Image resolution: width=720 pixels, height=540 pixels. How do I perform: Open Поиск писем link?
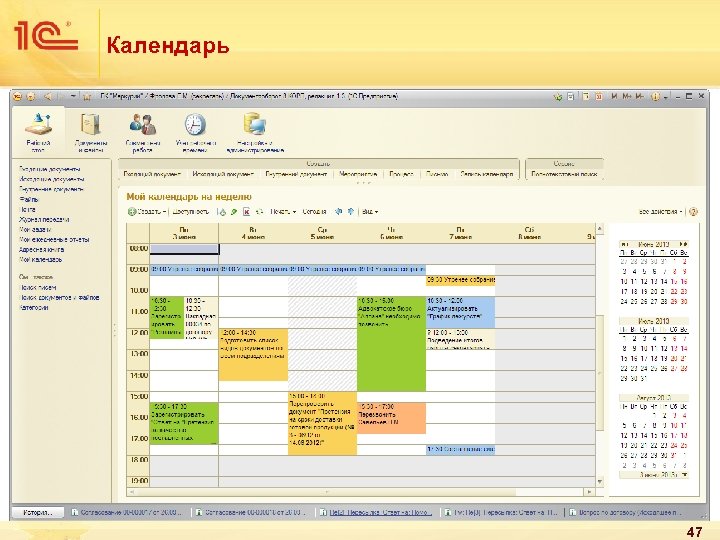(38, 287)
